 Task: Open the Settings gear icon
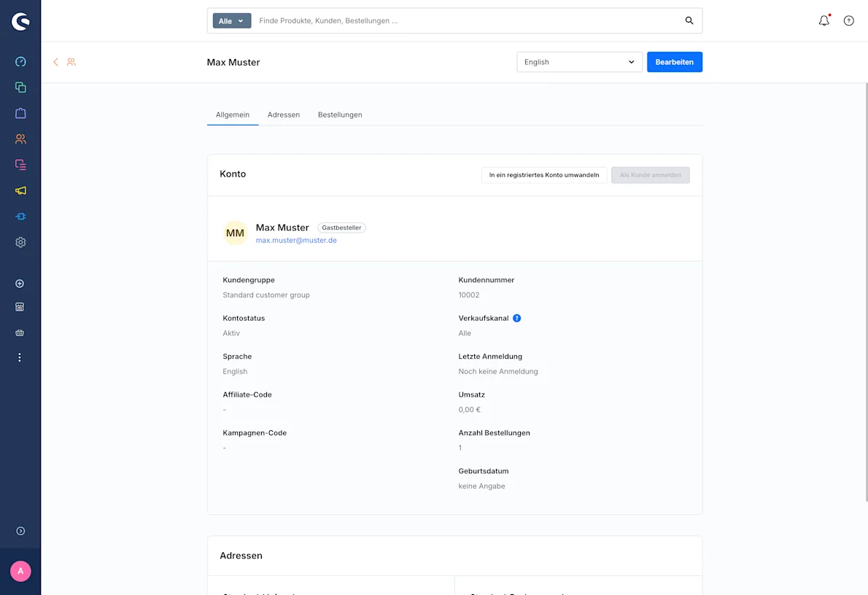[20, 242]
